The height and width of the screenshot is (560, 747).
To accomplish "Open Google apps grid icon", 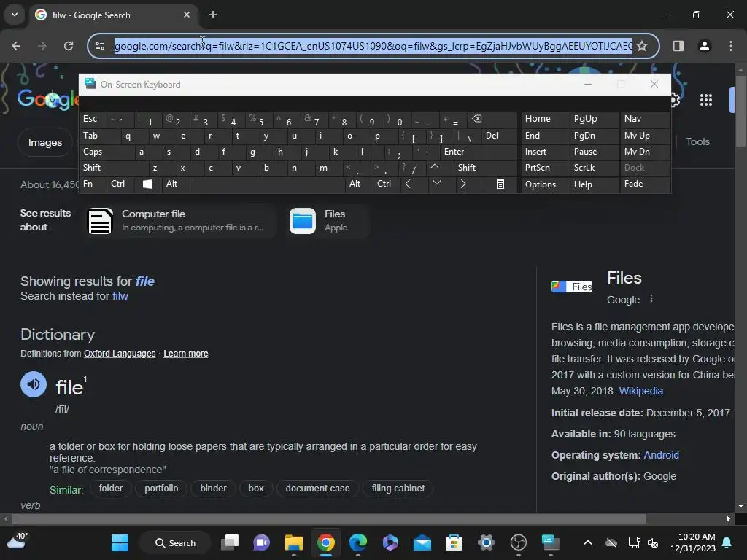I will 705,100.
